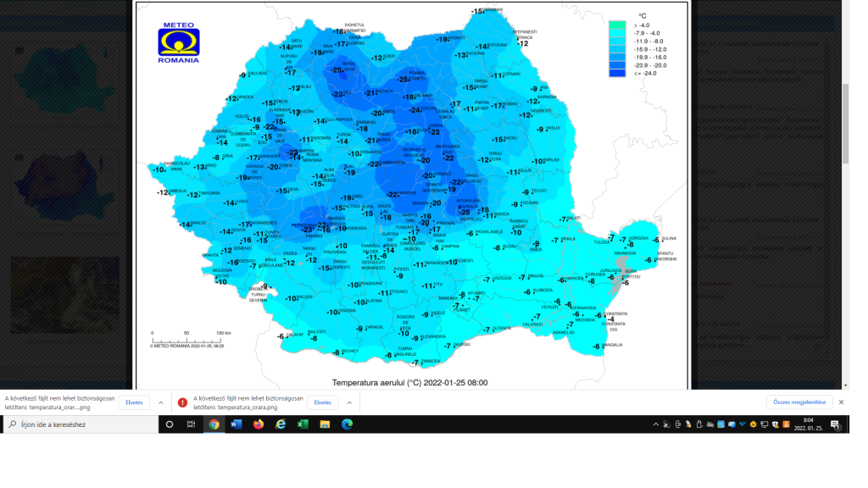Click Elvetés for the temperatura_orara.png download
Viewport: 868px width, 488px height.
point(322,402)
